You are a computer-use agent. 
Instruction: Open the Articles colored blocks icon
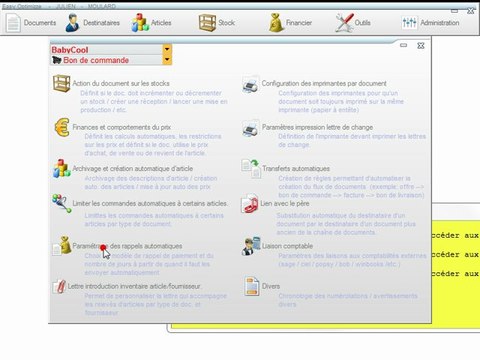(140, 23)
